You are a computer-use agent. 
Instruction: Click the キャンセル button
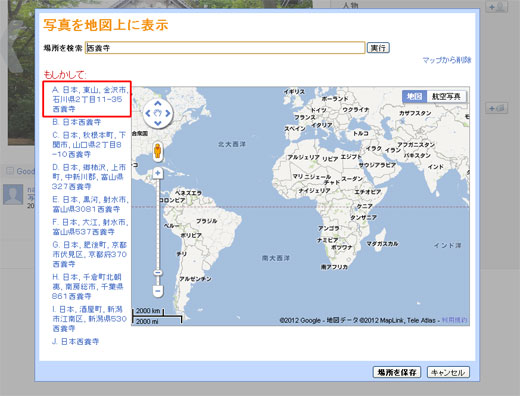448,372
